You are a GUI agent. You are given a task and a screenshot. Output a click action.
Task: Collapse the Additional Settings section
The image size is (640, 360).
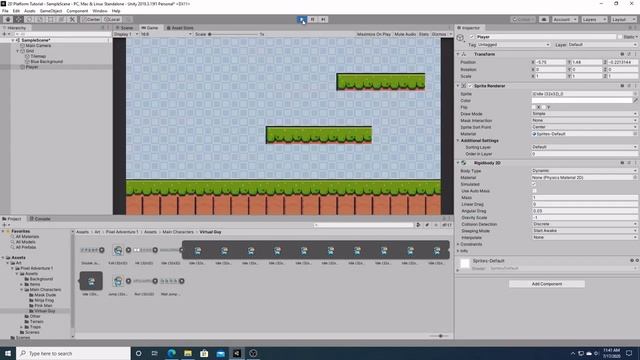click(458, 140)
